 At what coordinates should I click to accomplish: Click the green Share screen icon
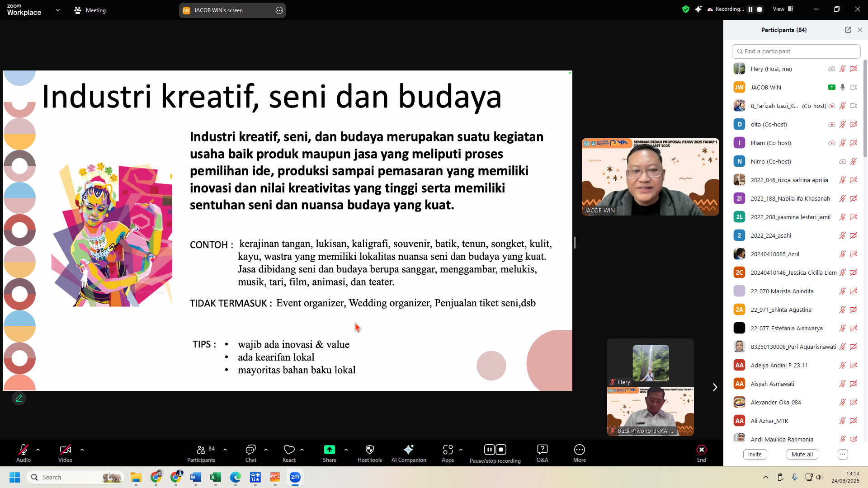329,450
